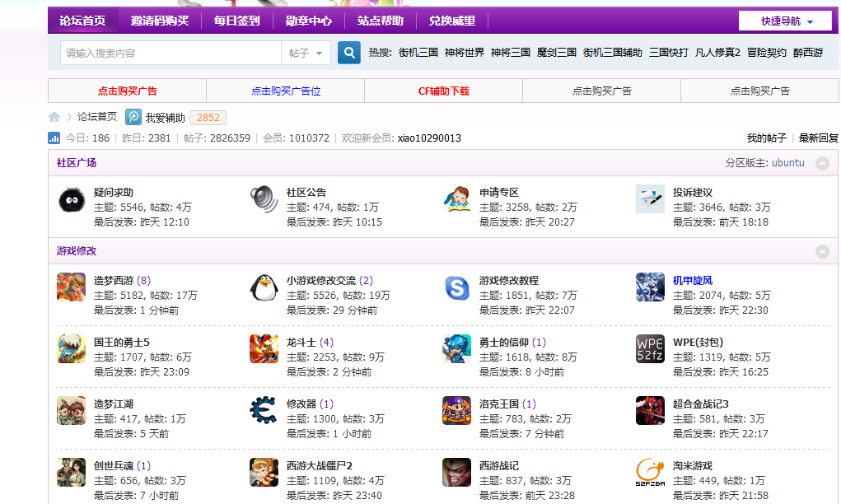This screenshot has width=841, height=504.
Task: Open 每日签到 nav item
Action: pyautogui.click(x=236, y=21)
